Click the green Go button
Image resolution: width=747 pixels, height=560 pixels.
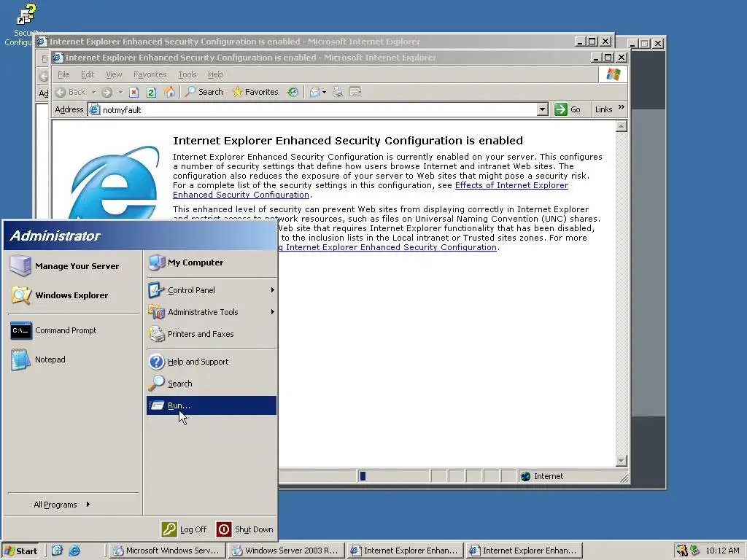point(568,109)
